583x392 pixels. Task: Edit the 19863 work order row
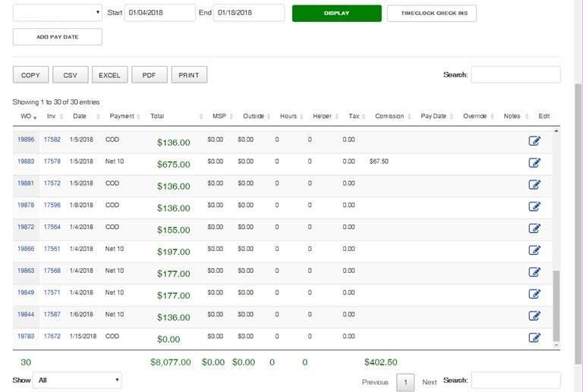click(x=534, y=272)
